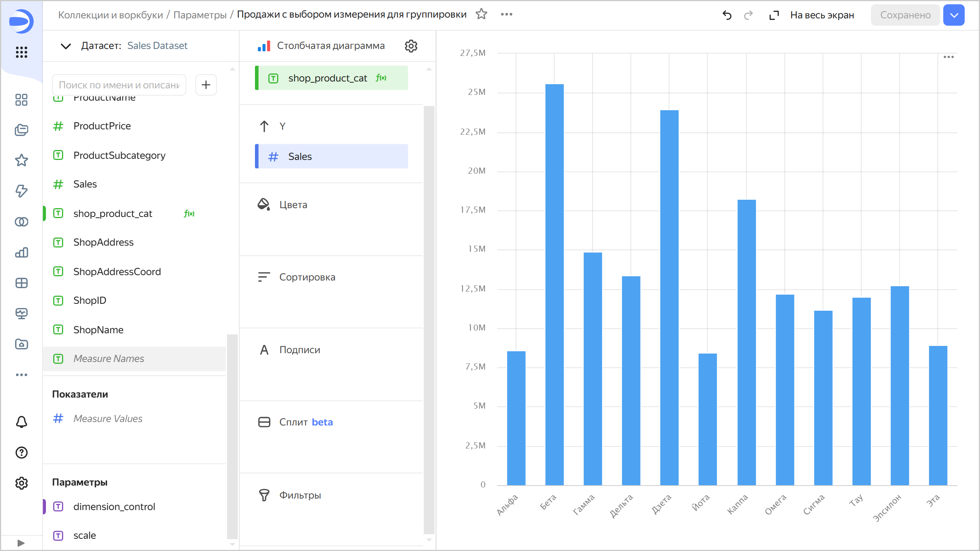Open notifications bell in sidebar
Viewport: 980px width, 551px height.
(x=21, y=422)
